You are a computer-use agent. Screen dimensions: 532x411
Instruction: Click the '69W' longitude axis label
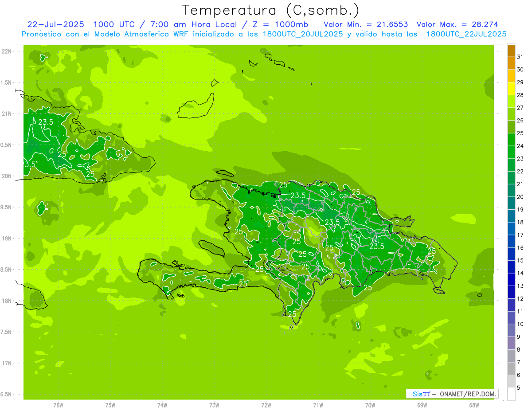(422, 405)
